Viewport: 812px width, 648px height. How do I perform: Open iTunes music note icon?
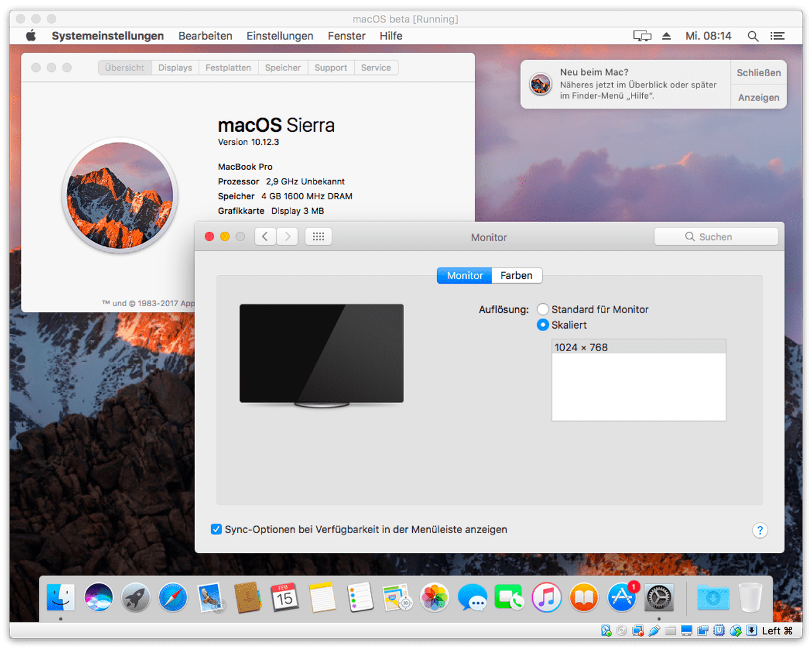(547, 597)
